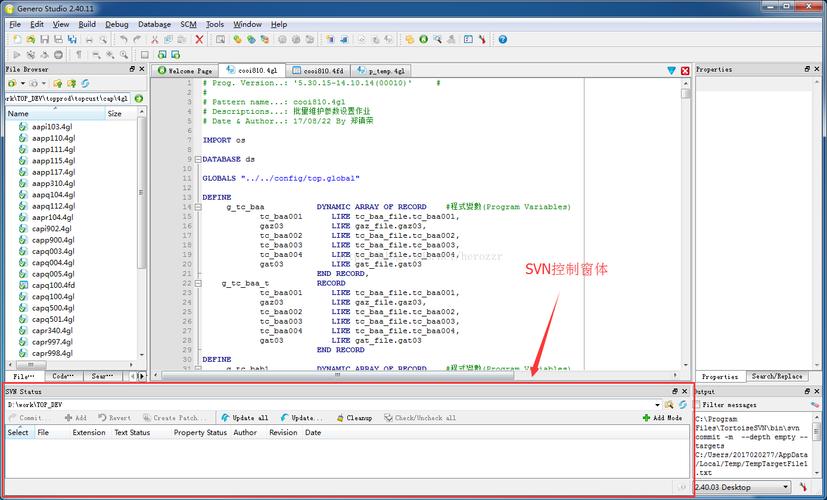Open the SVN Status path dropdown
The image size is (827, 500).
point(657,405)
